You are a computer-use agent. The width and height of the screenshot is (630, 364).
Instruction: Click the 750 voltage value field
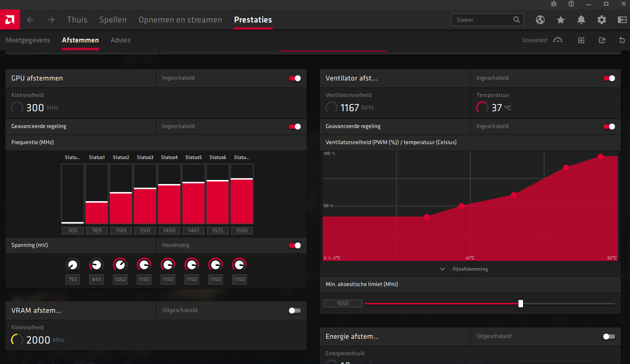coord(73,279)
